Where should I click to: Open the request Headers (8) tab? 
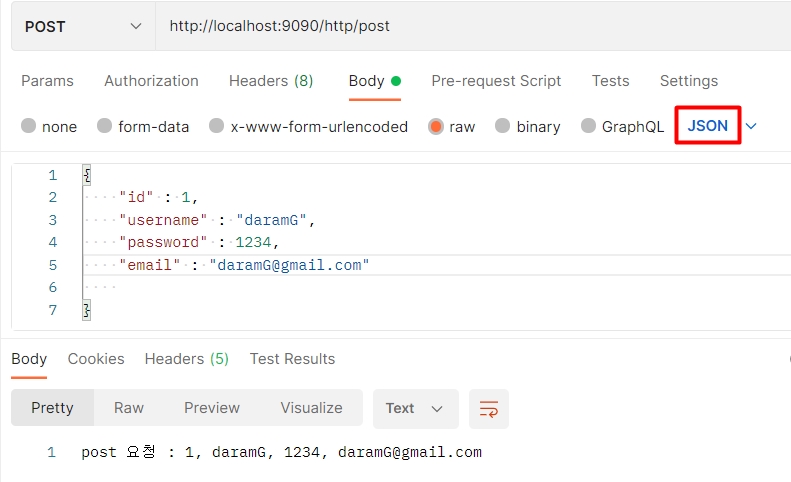coord(271,81)
